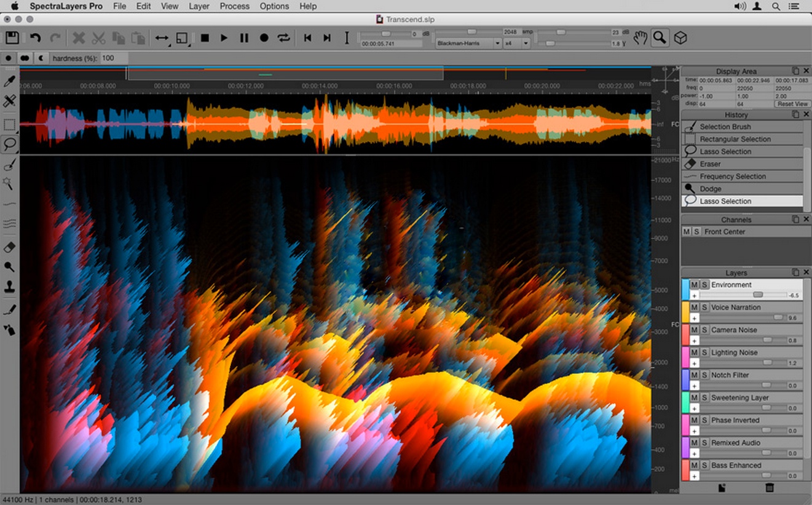Open the File menu
This screenshot has height=505, width=812.
[119, 6]
